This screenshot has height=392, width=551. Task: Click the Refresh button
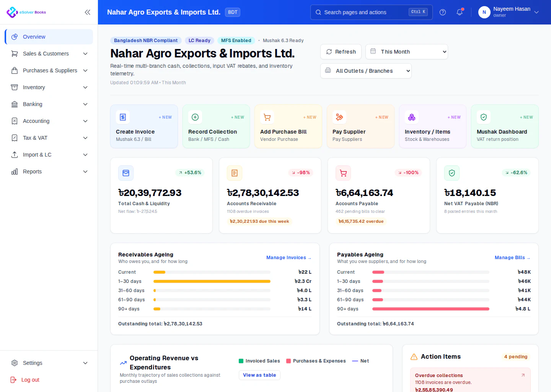[341, 52]
